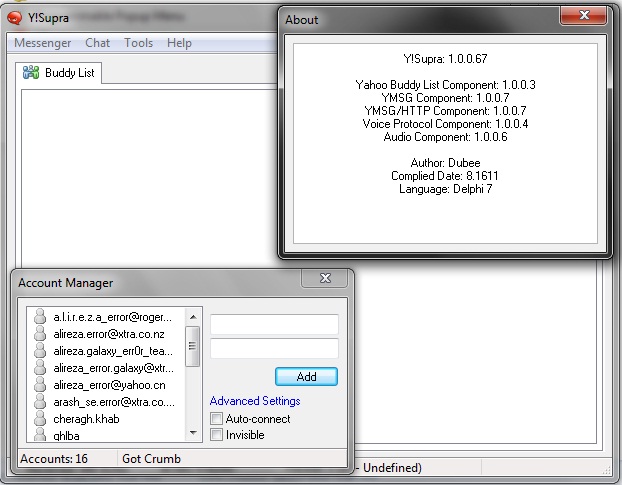The height and width of the screenshot is (485, 622).
Task: Click avatar icon beside ghlba
Action: coord(40,435)
